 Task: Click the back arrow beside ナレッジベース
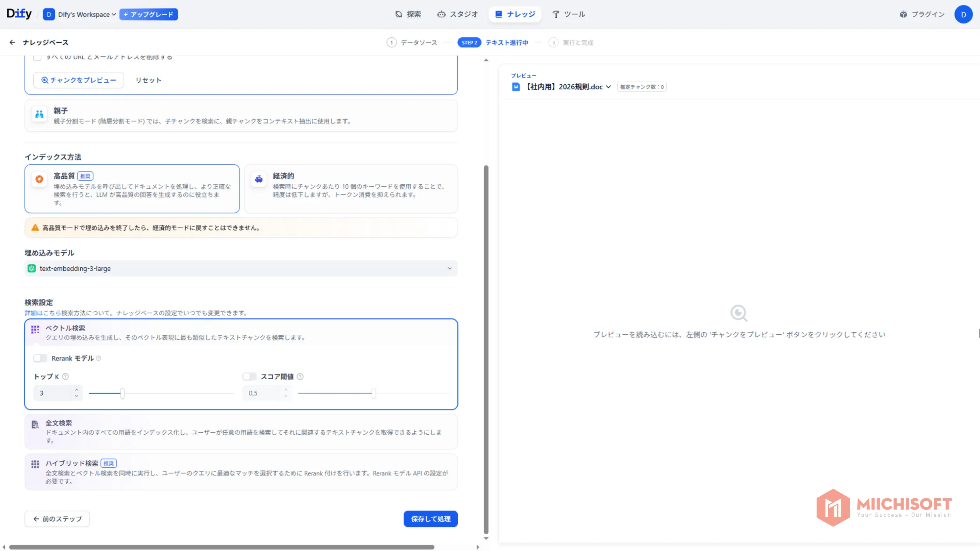pyautogui.click(x=12, y=42)
